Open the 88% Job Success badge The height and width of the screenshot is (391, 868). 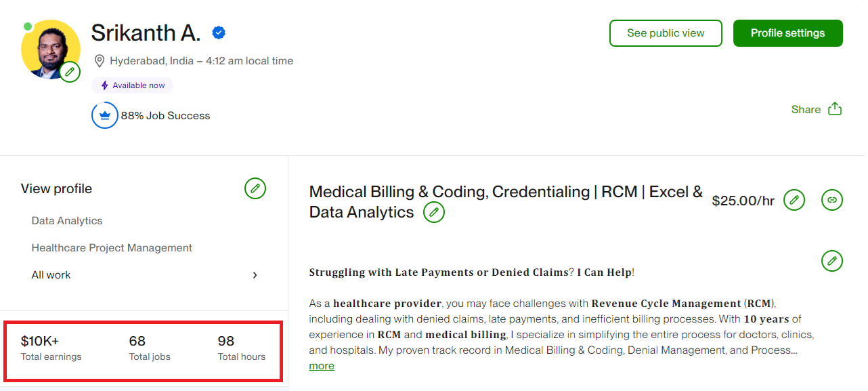point(105,115)
